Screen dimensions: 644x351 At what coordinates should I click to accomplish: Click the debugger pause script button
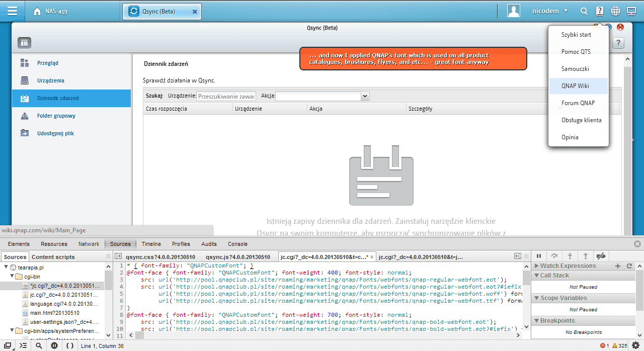(x=538, y=256)
